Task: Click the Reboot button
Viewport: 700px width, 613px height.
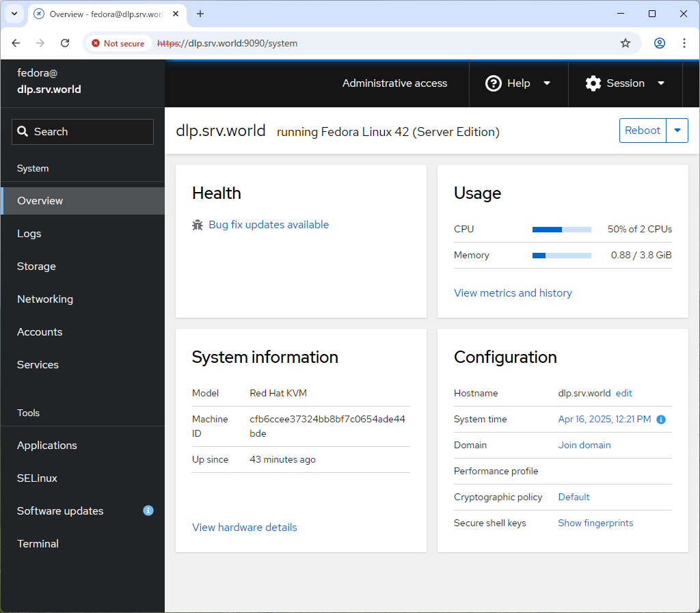Action: pyautogui.click(x=643, y=131)
